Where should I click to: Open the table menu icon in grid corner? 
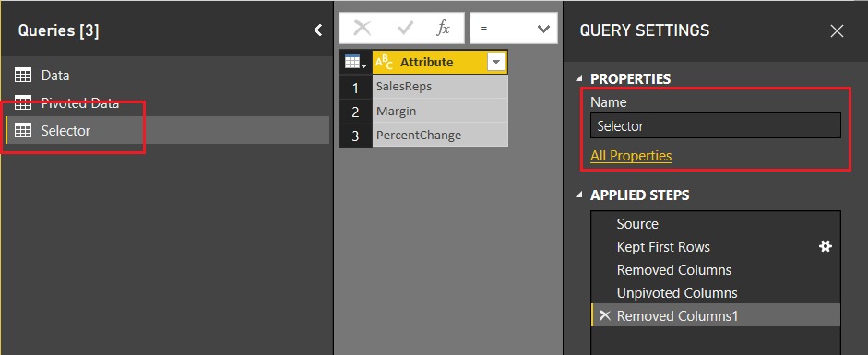355,63
